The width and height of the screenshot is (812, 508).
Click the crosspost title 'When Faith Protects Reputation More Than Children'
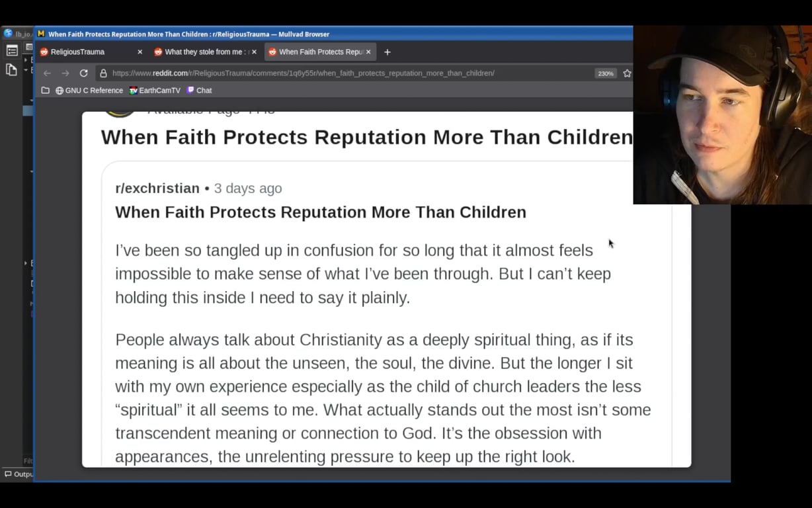321,212
